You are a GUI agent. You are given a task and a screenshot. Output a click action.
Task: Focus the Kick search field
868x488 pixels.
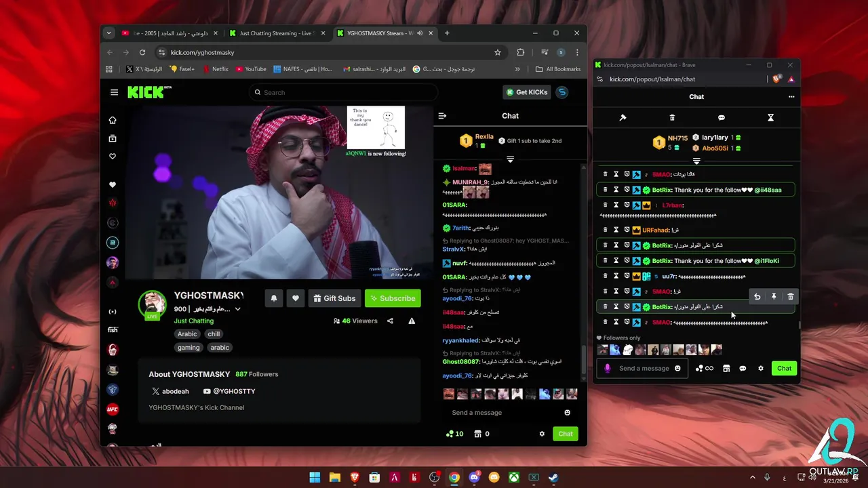342,92
